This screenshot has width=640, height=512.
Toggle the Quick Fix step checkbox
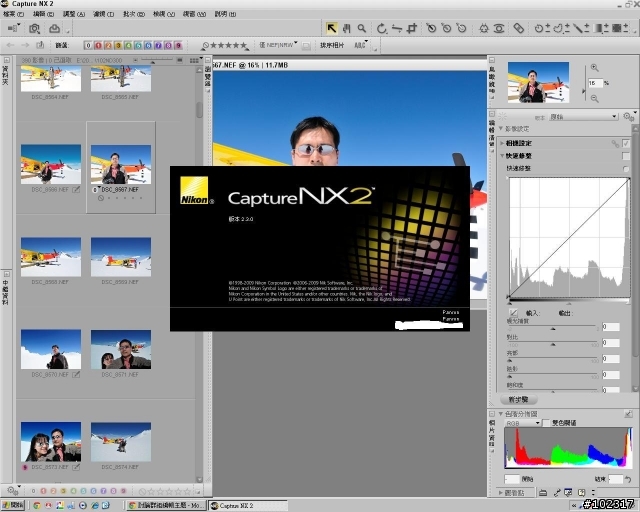pos(626,156)
